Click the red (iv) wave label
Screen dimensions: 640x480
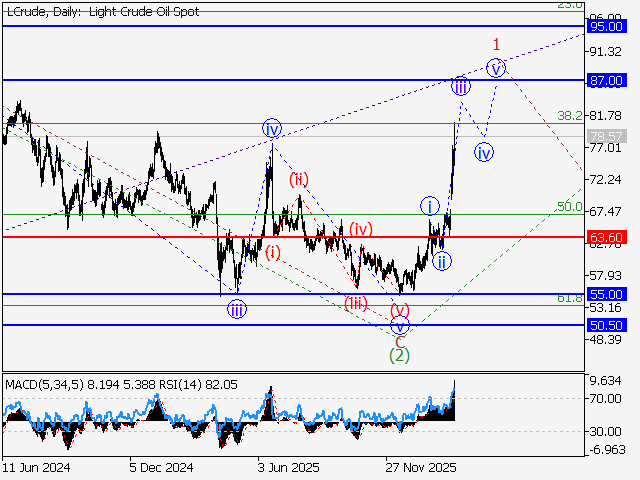[x=361, y=229]
